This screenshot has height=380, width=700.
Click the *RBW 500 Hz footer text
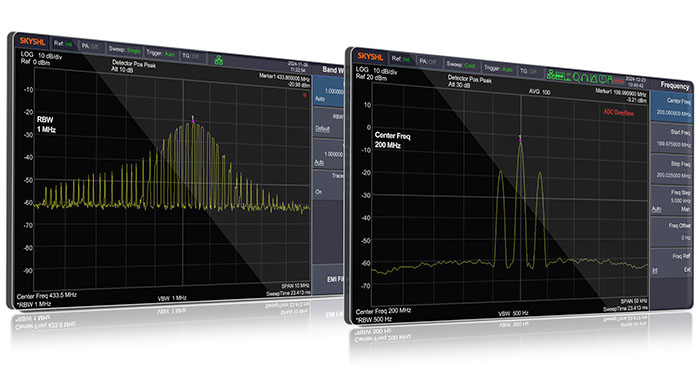pyautogui.click(x=374, y=319)
